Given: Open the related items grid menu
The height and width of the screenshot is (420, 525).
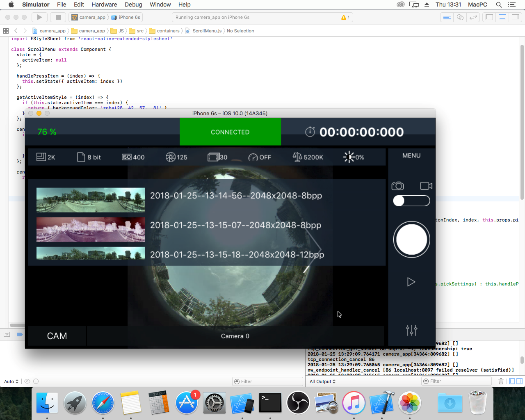Looking at the screenshot, I should 6,31.
